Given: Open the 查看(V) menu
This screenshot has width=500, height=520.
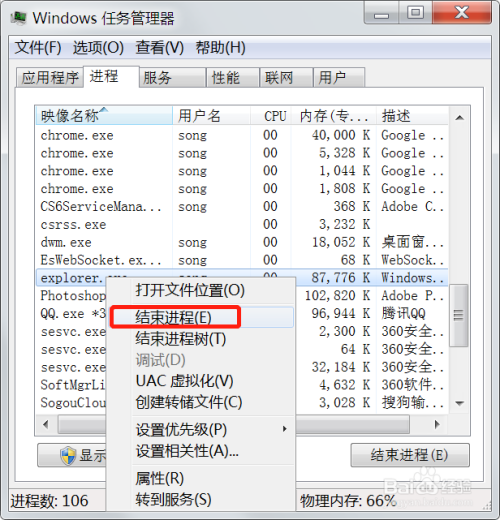Looking at the screenshot, I should point(159,47).
